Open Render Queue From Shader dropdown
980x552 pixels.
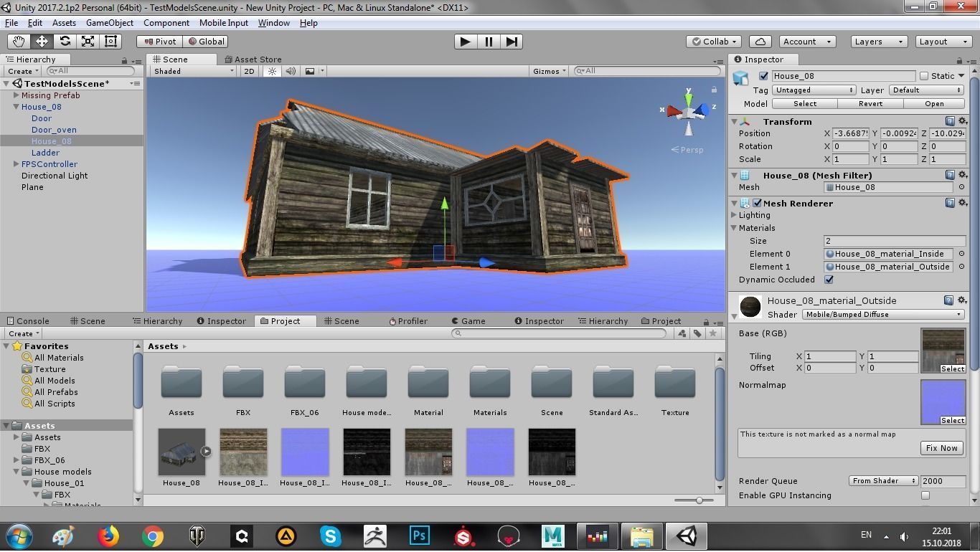coord(883,481)
